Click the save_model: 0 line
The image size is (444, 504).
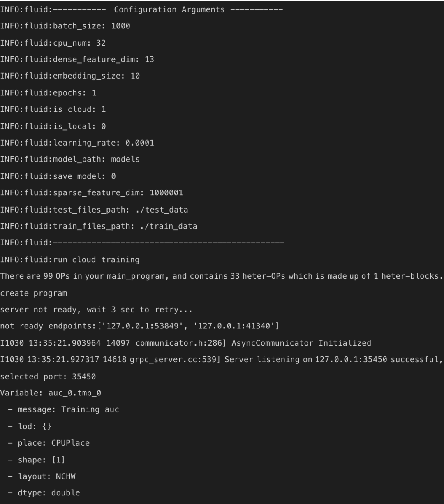58,176
